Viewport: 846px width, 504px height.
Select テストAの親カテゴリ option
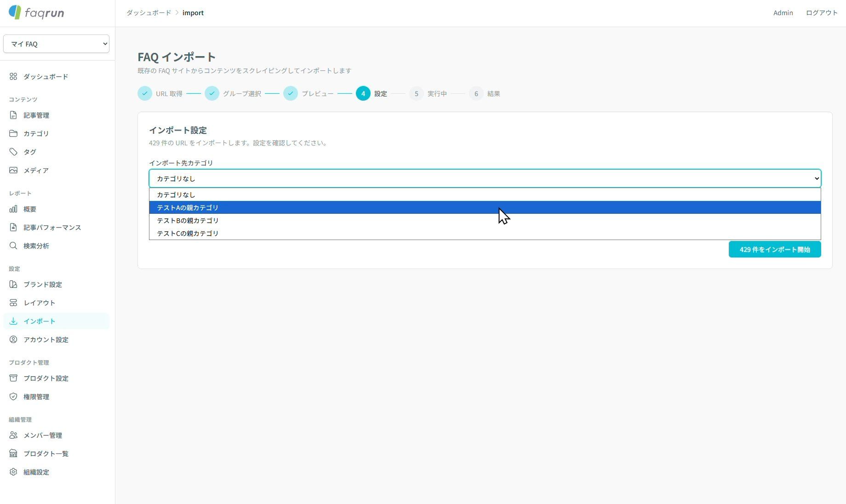pyautogui.click(x=485, y=207)
